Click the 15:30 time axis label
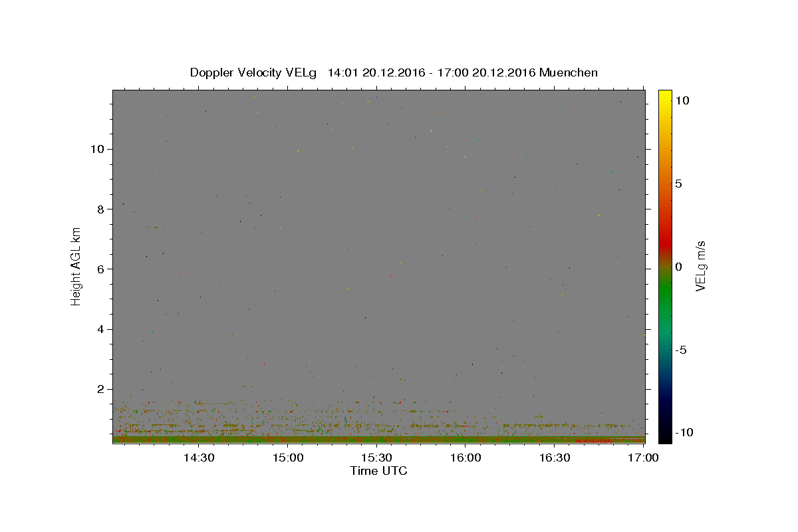Screen dimensions: 798x532 (x=377, y=458)
